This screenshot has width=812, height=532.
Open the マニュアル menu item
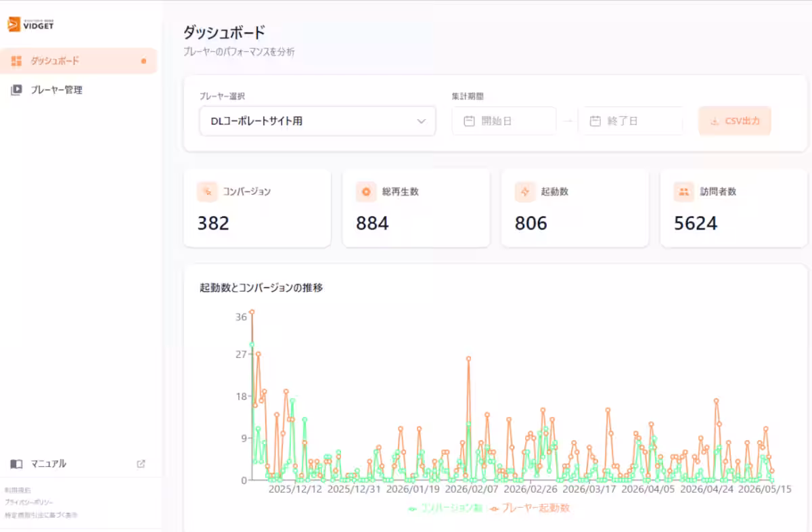point(78,464)
